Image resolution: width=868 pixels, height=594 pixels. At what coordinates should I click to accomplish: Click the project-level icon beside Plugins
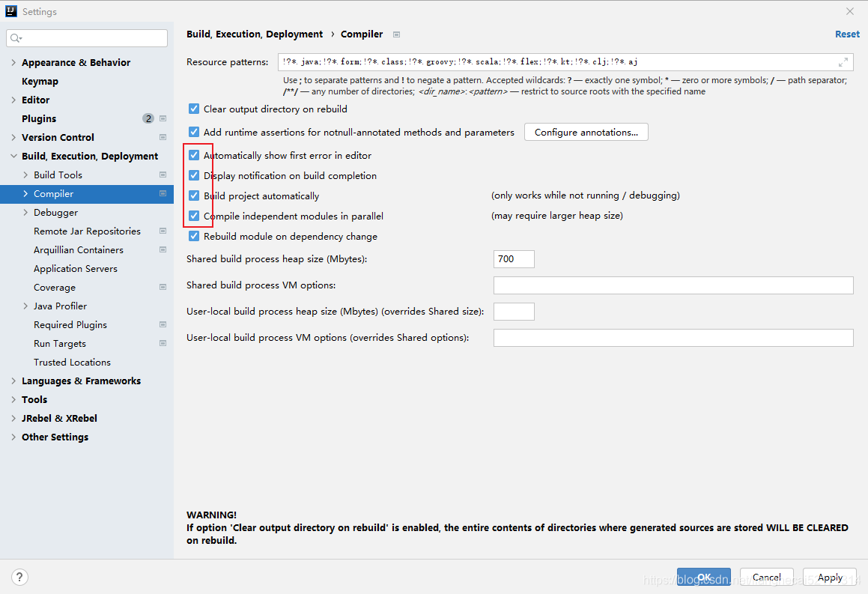163,118
